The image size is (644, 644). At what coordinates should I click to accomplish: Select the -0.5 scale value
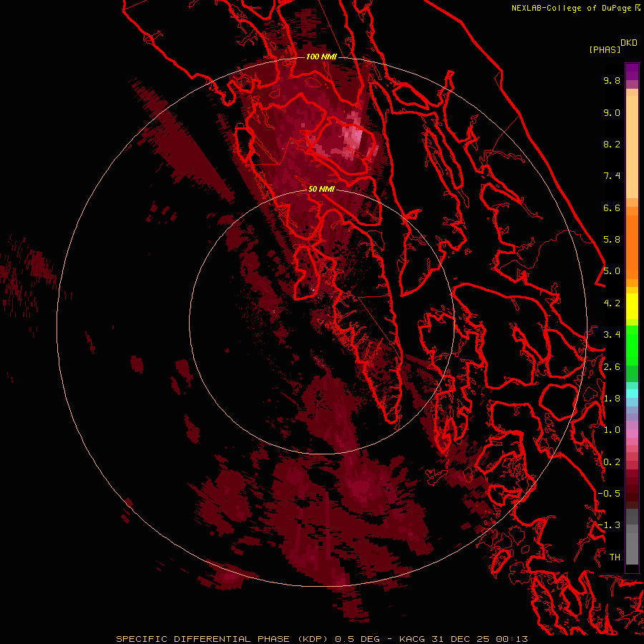point(609,494)
